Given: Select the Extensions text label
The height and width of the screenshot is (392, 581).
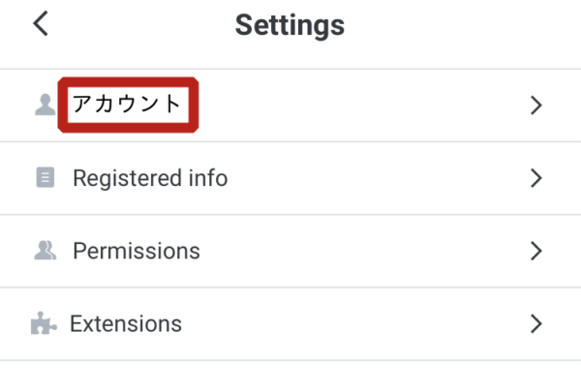Looking at the screenshot, I should click(x=126, y=324).
